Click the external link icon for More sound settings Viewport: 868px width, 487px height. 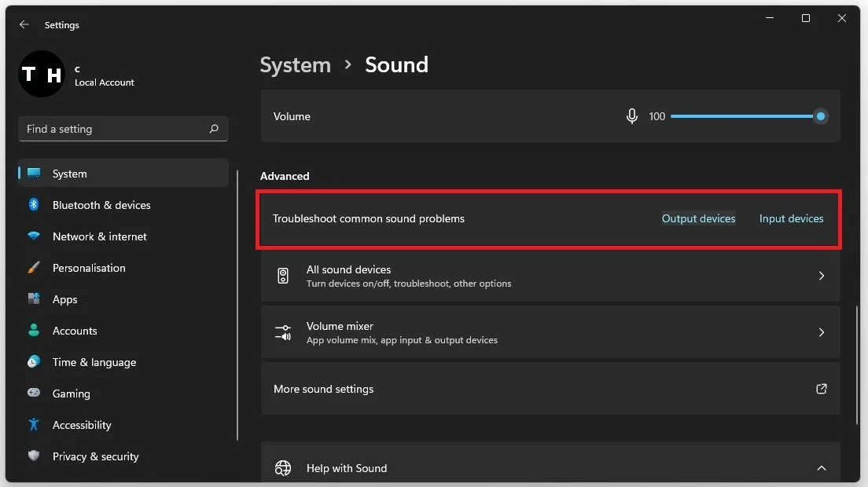tap(821, 389)
